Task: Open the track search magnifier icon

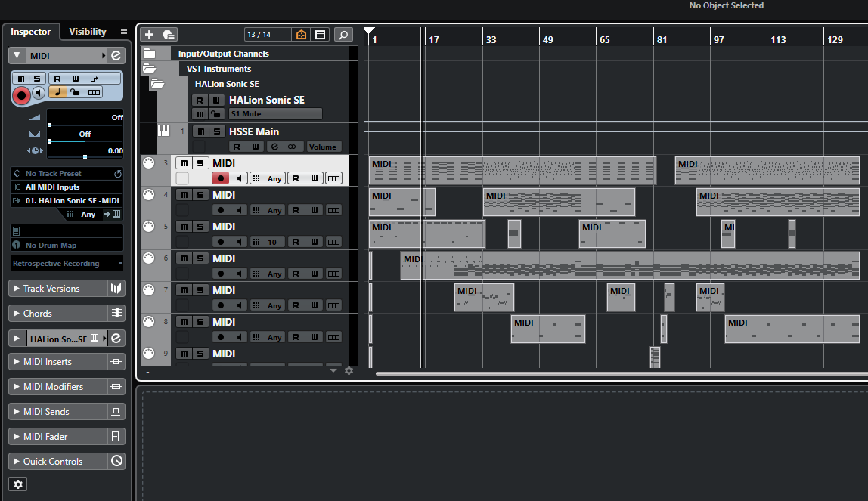Action: [x=343, y=35]
